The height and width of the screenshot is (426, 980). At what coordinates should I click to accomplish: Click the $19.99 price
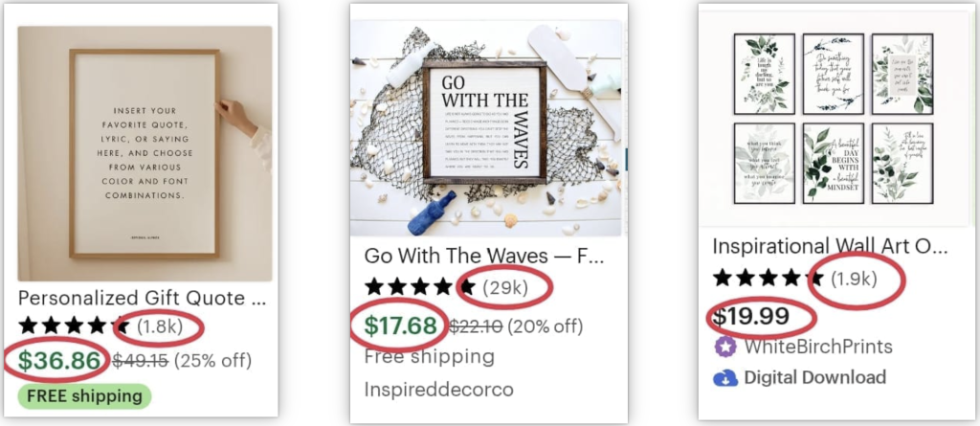(751, 317)
